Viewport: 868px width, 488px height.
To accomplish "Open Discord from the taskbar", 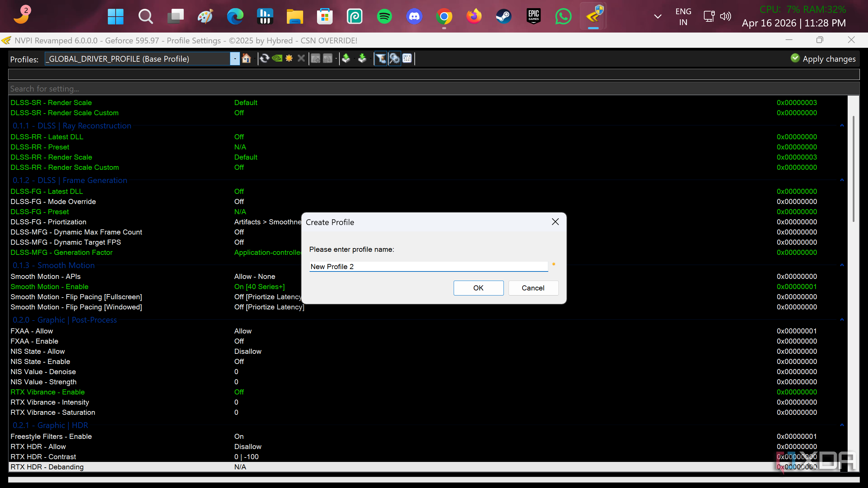I will pos(414,16).
